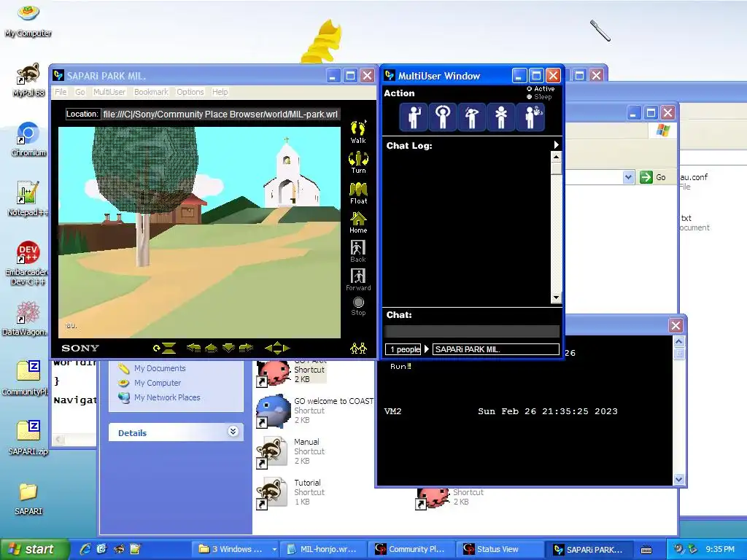Open SAPARI desktop folder
Image resolution: width=747 pixels, height=560 pixels.
pos(28,498)
